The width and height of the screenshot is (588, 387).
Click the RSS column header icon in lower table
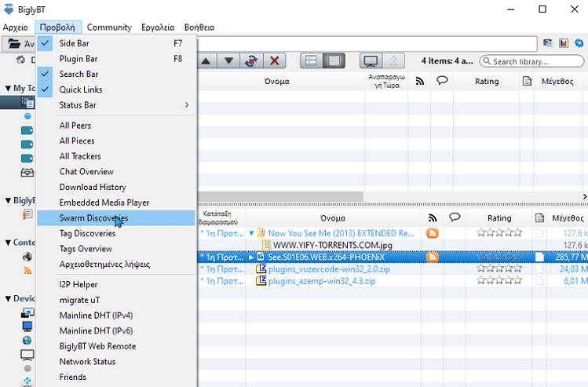433,218
